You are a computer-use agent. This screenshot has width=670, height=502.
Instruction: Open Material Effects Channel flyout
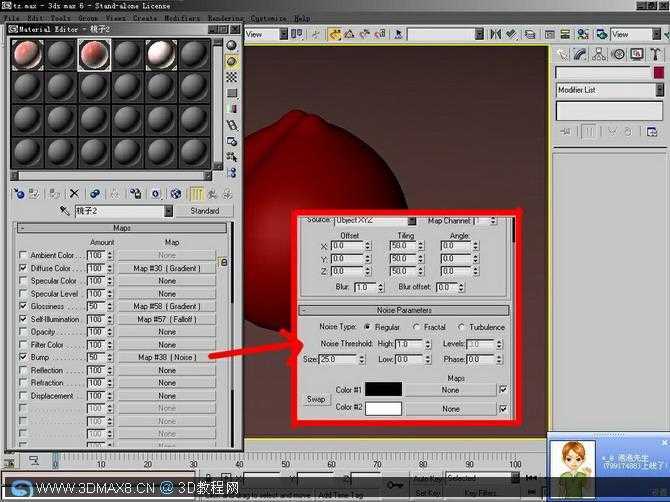click(x=156, y=194)
